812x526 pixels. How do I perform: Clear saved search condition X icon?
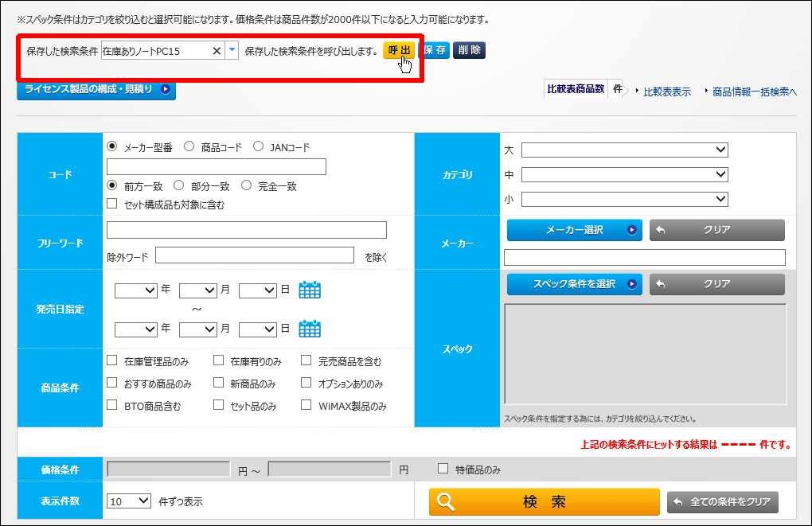[x=217, y=51]
